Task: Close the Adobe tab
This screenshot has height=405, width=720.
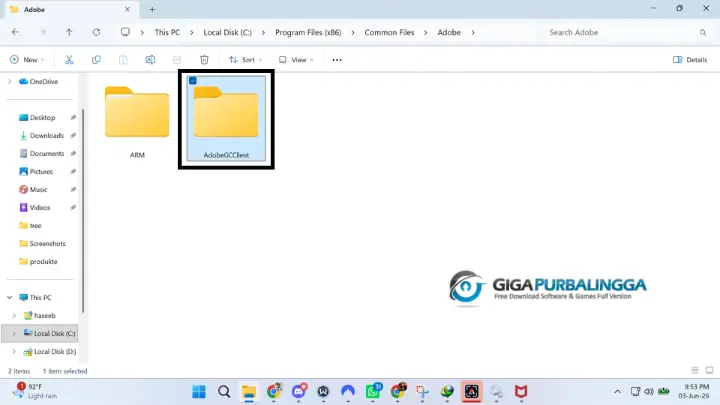Action: click(127, 9)
